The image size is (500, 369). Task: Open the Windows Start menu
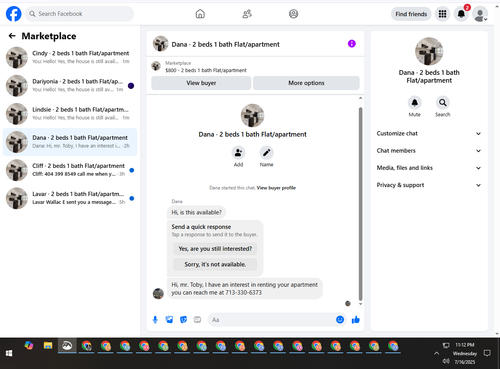(x=9, y=353)
